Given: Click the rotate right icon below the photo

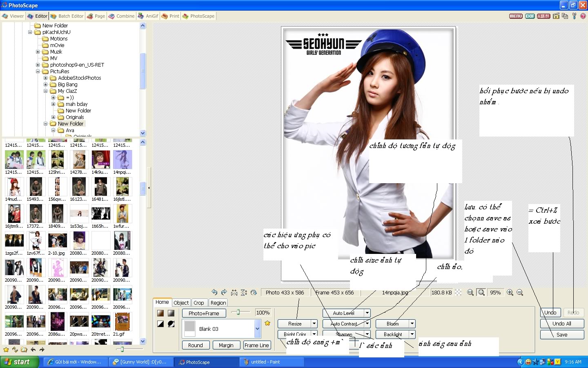Looking at the screenshot, I should coord(224,292).
